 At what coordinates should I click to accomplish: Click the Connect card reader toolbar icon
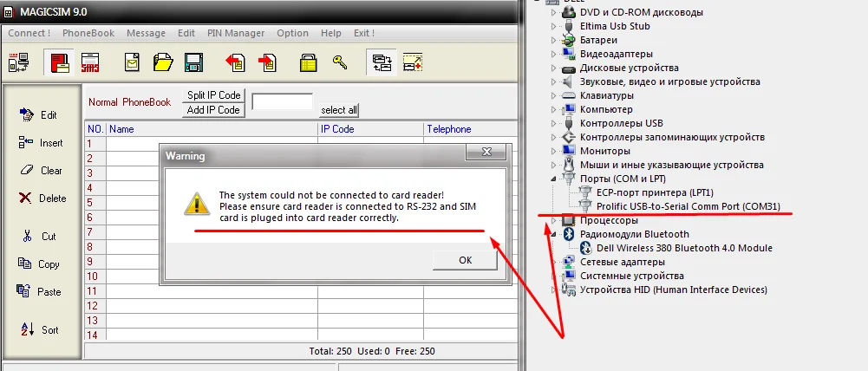(x=18, y=62)
